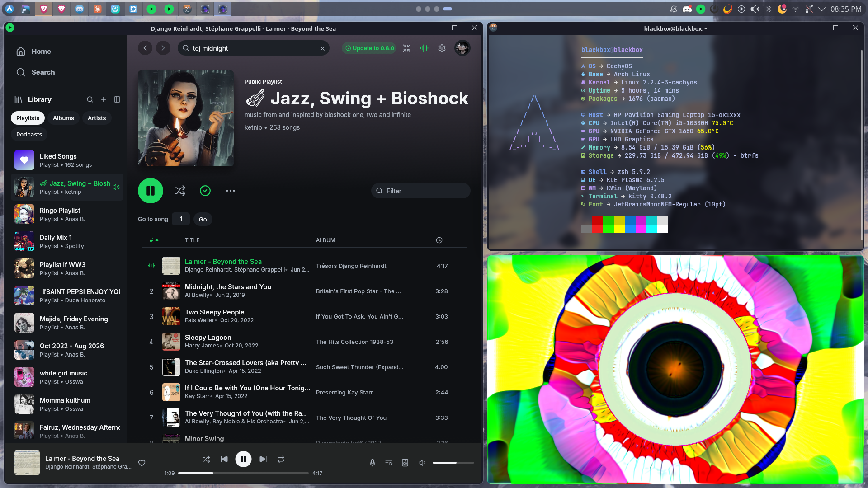Image resolution: width=868 pixels, height=488 pixels.
Task: Select the Podcasts filter chip
Action: (29, 135)
